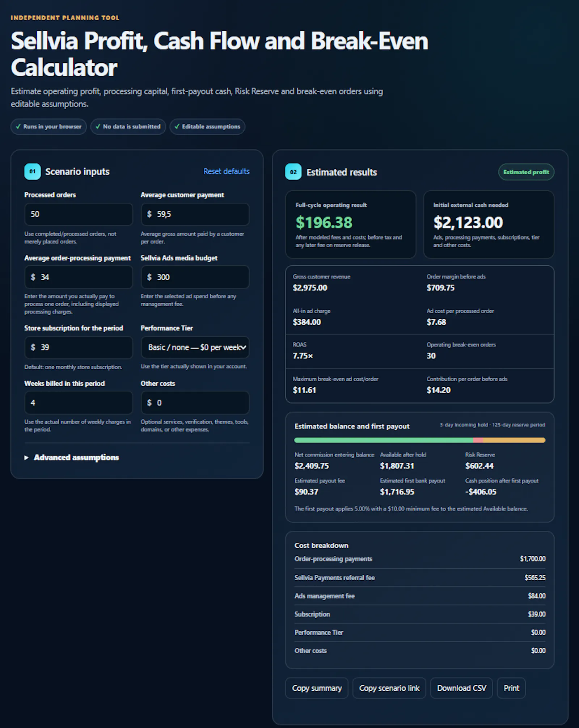The width and height of the screenshot is (579, 728).
Task: Click the INDEPENDENT PLANNING TOOL label
Action: point(65,18)
